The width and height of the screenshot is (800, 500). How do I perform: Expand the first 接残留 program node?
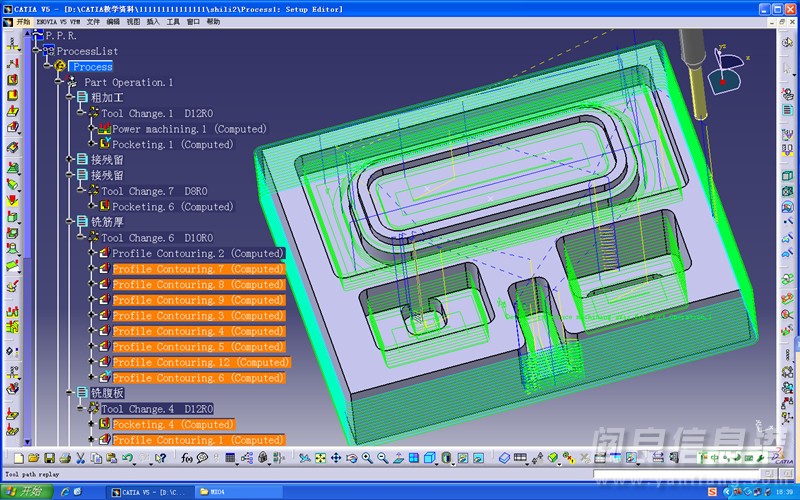click(70, 160)
